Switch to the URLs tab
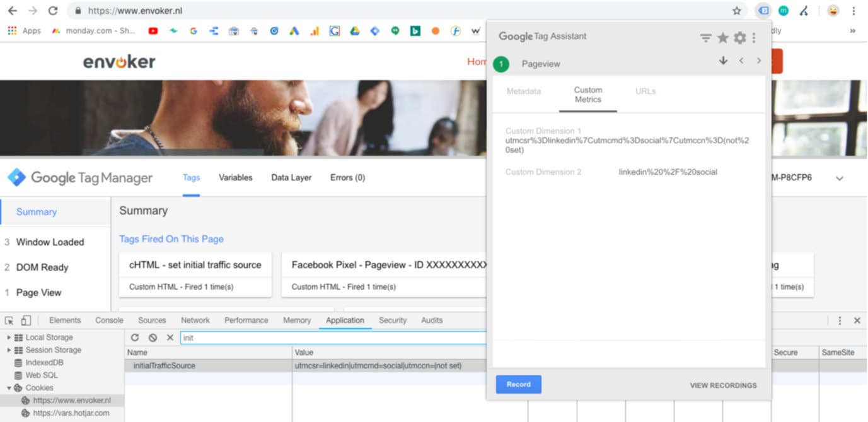 point(645,91)
